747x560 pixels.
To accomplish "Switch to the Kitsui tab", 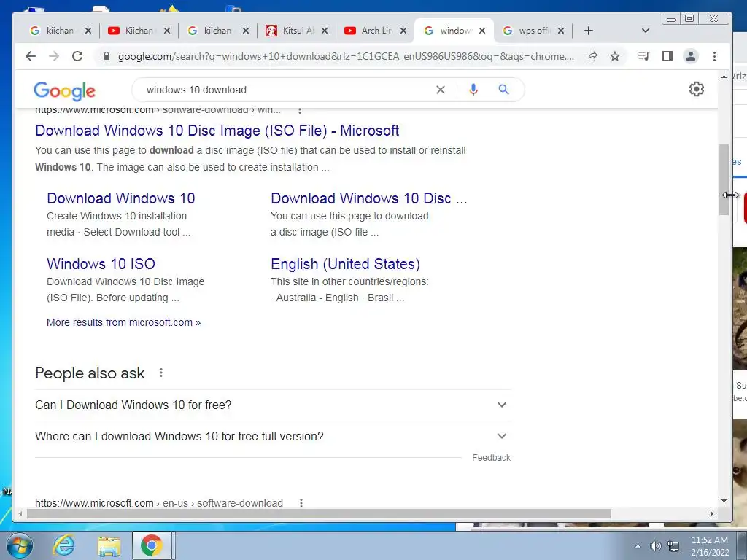I will [296, 31].
